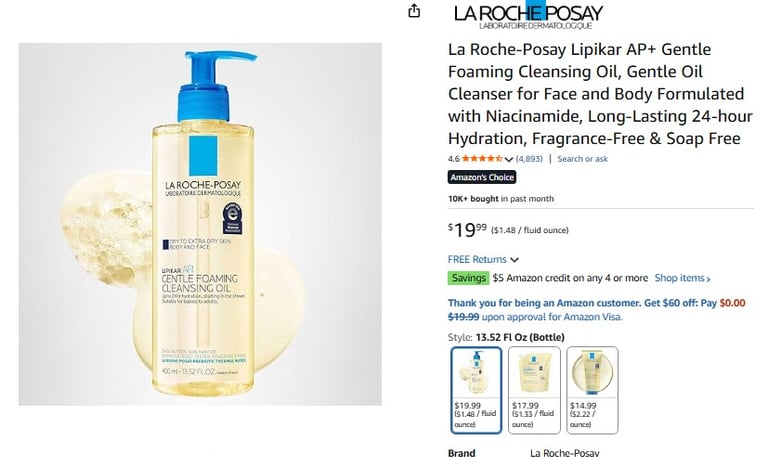Viewport: 768px width, 457px height.
Task: Open the 4,893 reviews link
Action: click(529, 159)
